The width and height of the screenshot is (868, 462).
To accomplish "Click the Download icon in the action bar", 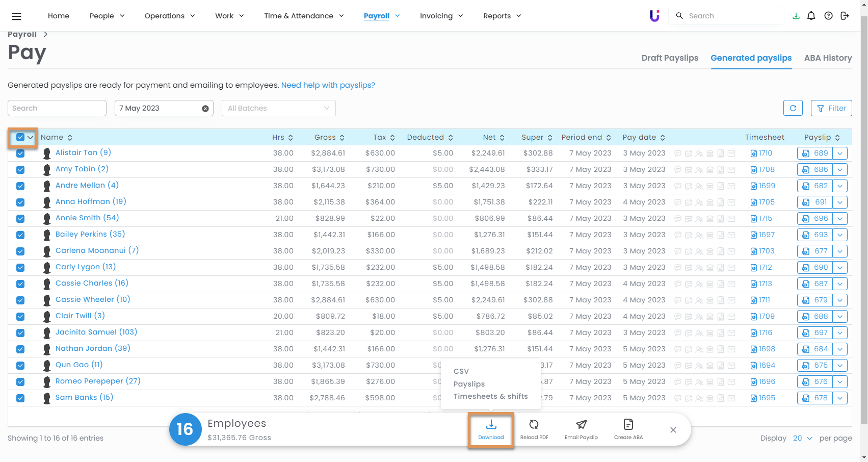I will point(491,425).
